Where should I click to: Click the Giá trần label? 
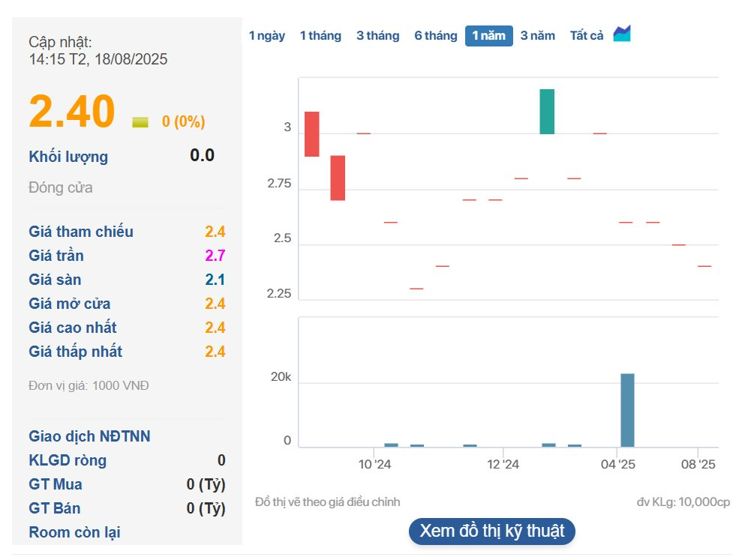pyautogui.click(x=56, y=256)
